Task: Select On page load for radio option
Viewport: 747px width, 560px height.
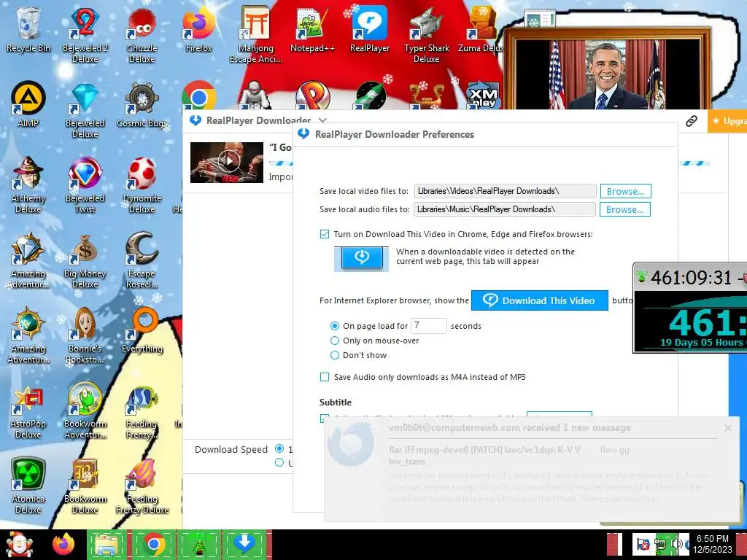Action: (334, 326)
